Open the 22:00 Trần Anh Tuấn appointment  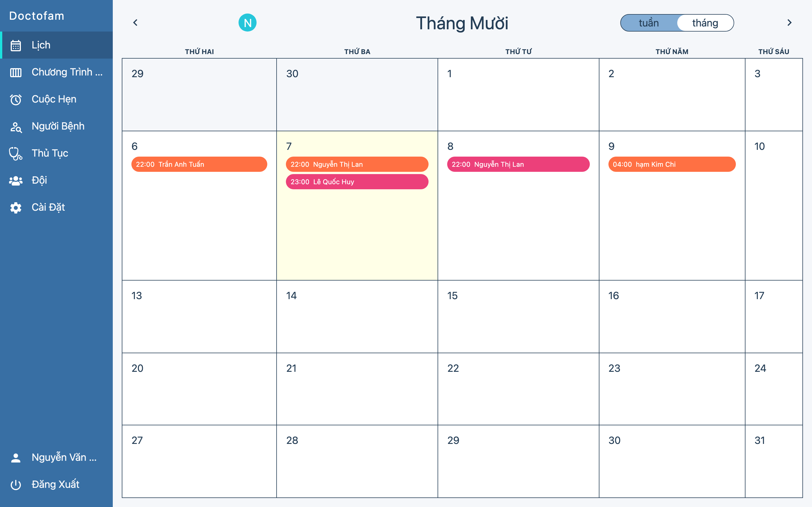point(199,164)
